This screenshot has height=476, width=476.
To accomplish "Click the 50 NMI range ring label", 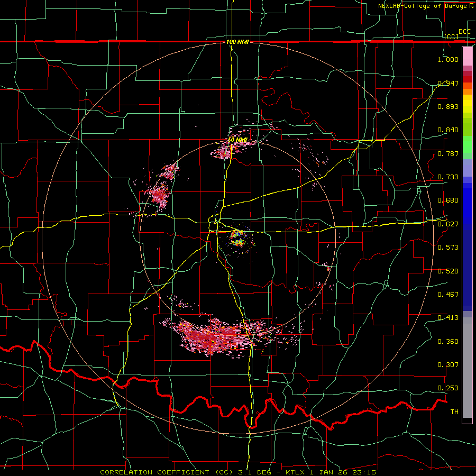I will pos(237,140).
